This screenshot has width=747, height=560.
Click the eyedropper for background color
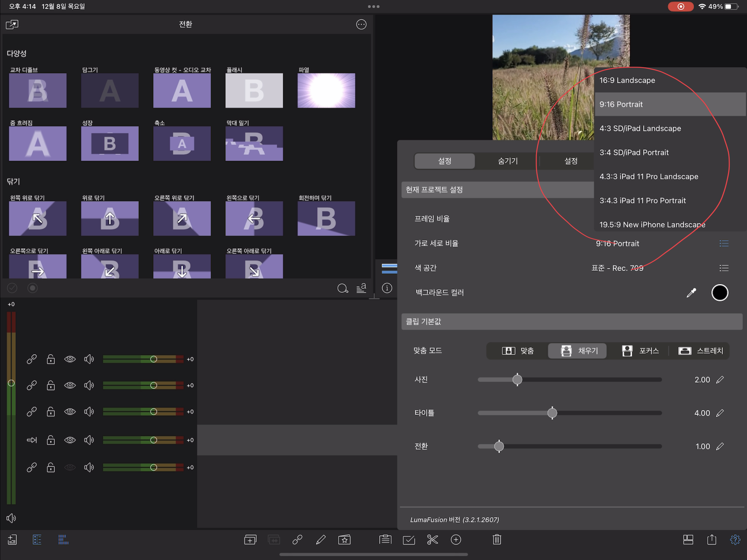click(691, 293)
